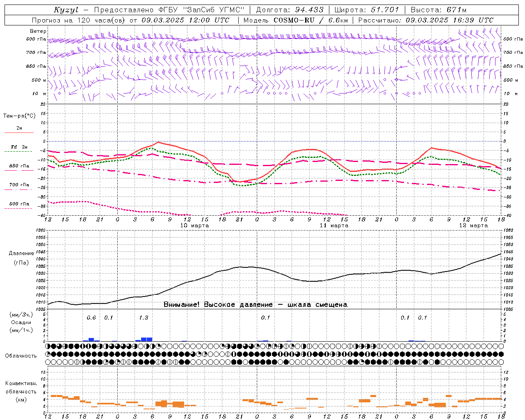The height and width of the screenshot is (420, 525).
Task: Click the 12 марта date label
Action: click(473, 226)
